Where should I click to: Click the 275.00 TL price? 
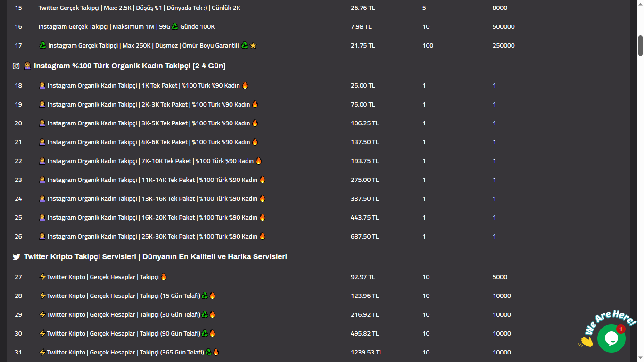coord(365,180)
